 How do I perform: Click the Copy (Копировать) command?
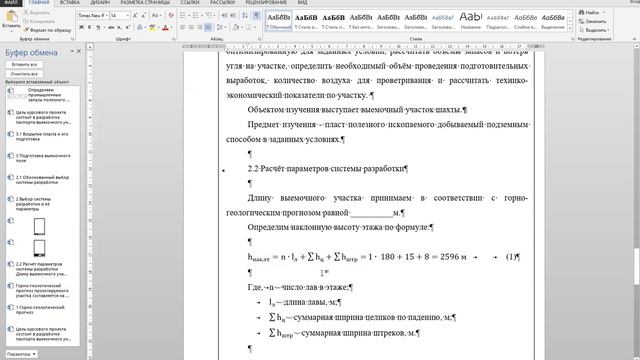click(x=39, y=21)
